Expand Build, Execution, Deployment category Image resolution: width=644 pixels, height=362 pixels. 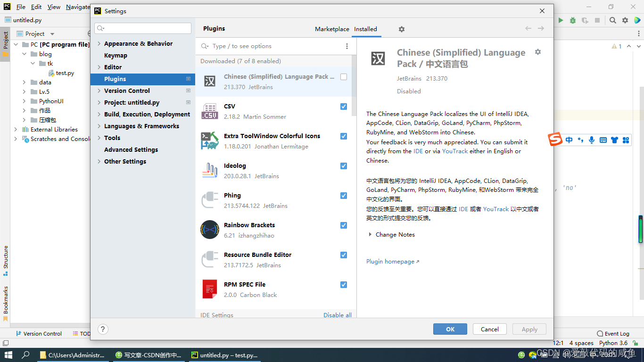(99, 114)
